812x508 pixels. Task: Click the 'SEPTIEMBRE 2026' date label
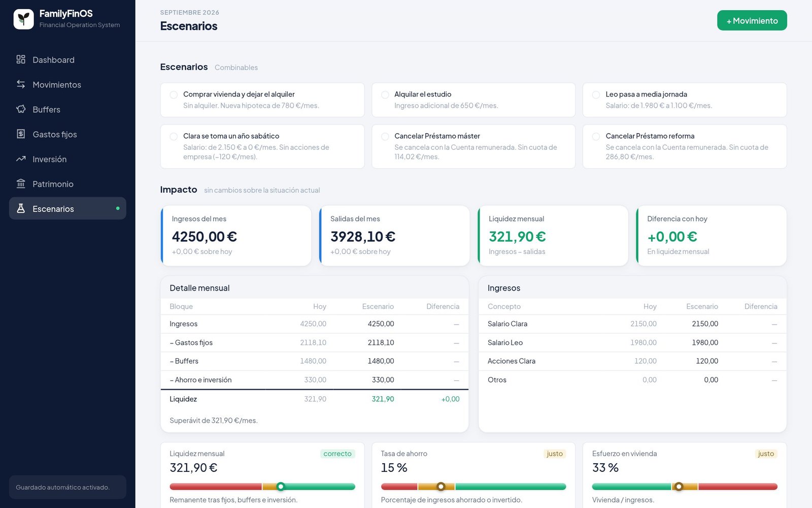point(190,12)
